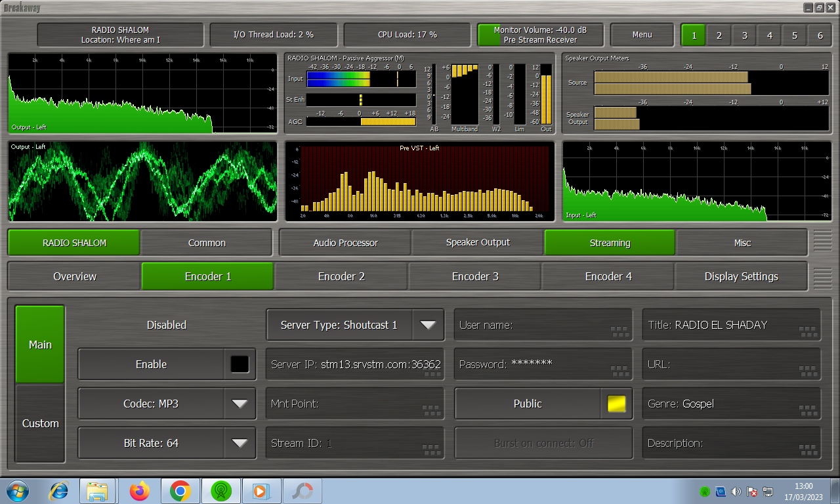Click the Pre VST spectrum display
The height and width of the screenshot is (504, 840).
(x=419, y=182)
